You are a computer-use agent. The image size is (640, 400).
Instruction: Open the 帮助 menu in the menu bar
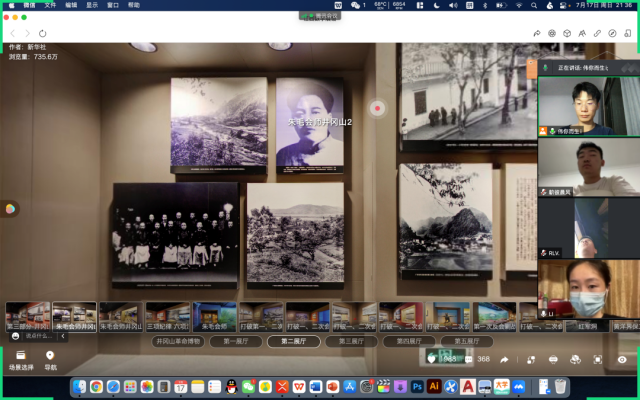point(134,5)
